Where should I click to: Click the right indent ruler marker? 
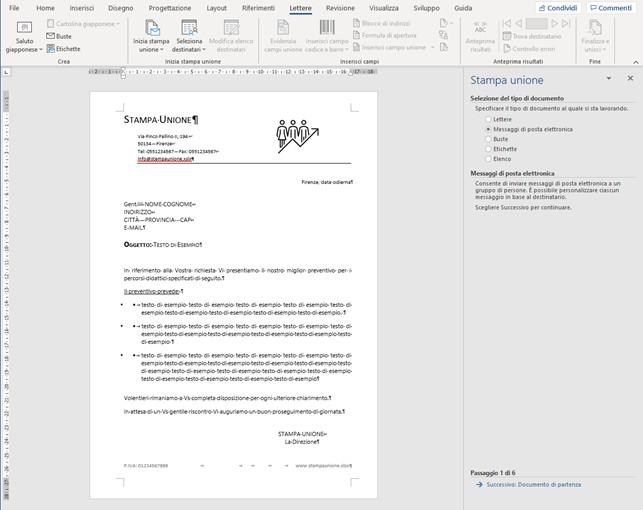coord(351,73)
